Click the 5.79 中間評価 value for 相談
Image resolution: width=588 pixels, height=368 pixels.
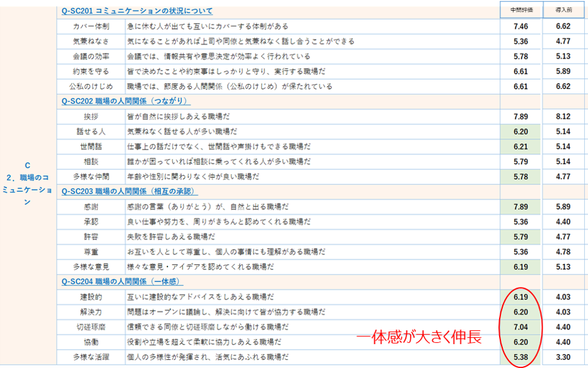point(521,162)
